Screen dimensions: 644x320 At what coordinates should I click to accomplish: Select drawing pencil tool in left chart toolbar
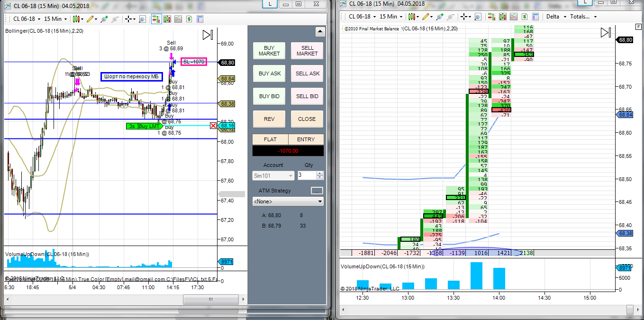(x=91, y=19)
